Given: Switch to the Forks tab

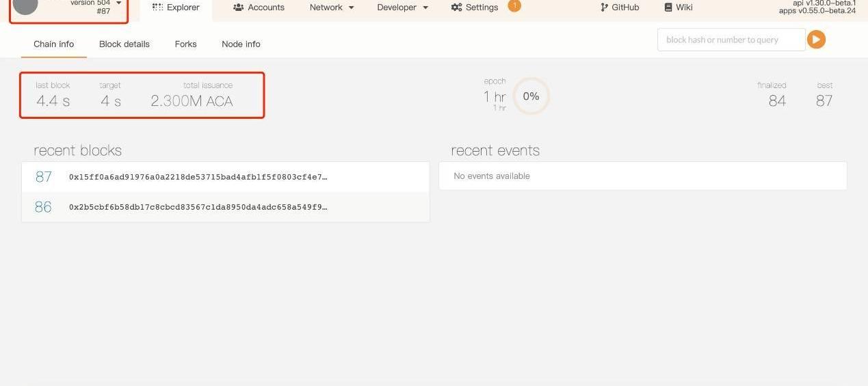Looking at the screenshot, I should (185, 44).
